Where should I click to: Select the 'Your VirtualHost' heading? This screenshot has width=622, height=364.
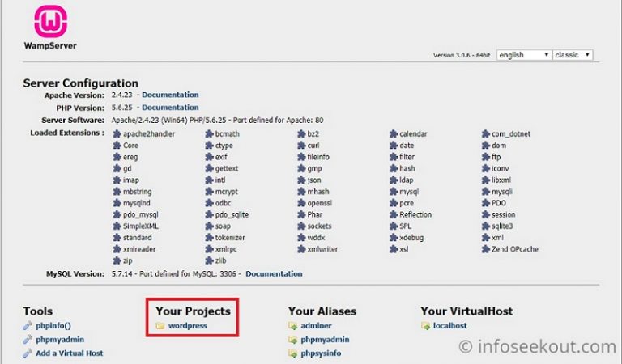point(466,311)
